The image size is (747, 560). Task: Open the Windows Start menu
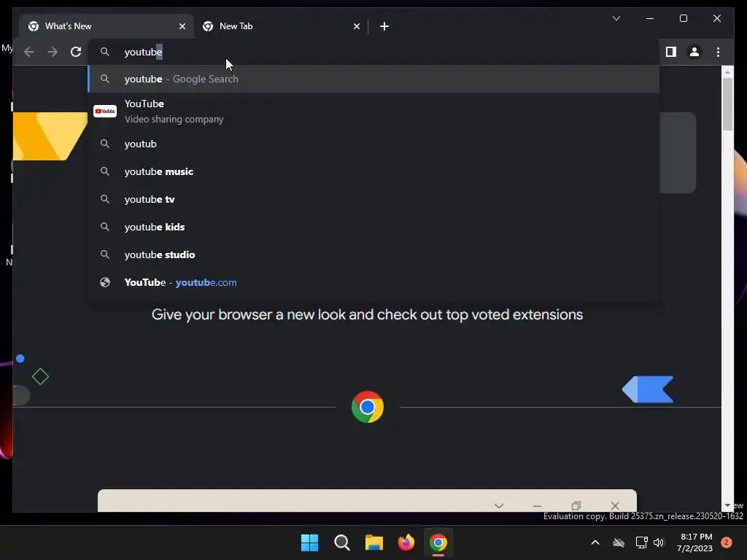309,542
